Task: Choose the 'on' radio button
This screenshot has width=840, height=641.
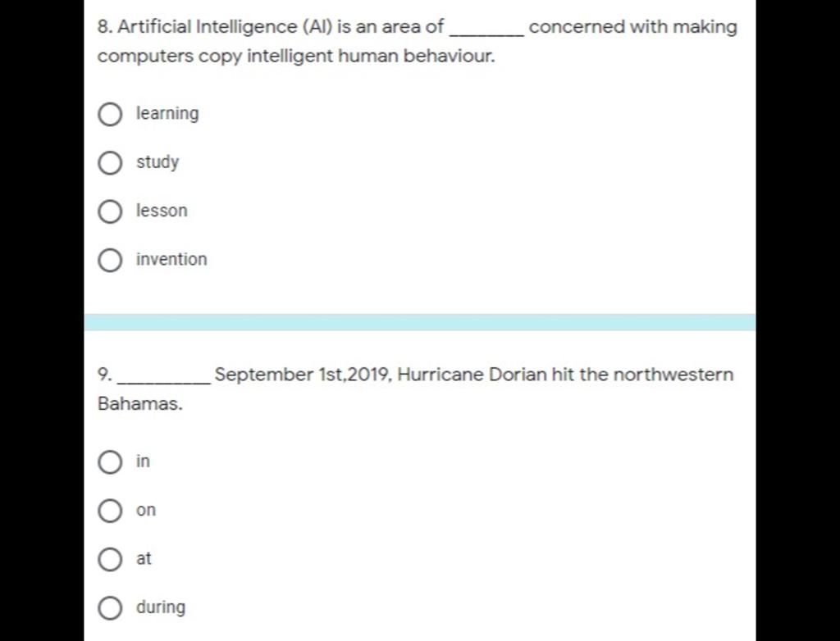Action: 110,511
